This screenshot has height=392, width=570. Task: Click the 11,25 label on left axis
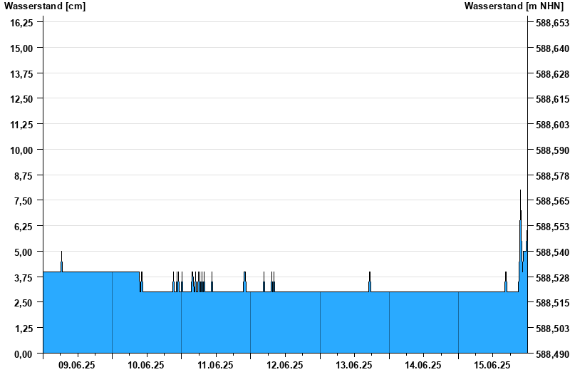[x=21, y=125]
